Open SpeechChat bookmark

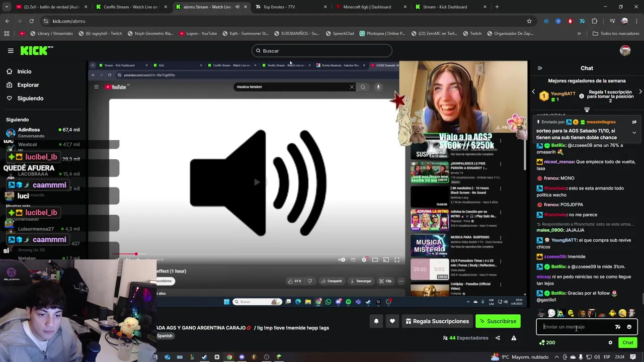tap(340, 34)
